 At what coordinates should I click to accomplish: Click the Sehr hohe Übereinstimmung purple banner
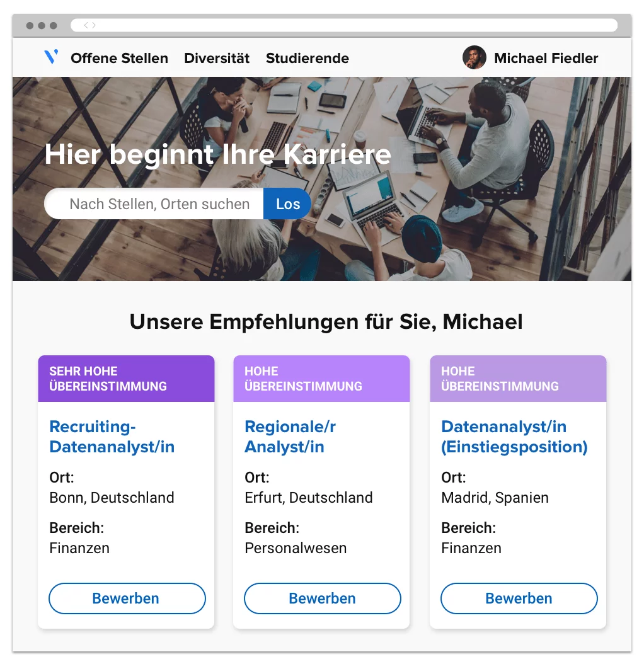[126, 379]
